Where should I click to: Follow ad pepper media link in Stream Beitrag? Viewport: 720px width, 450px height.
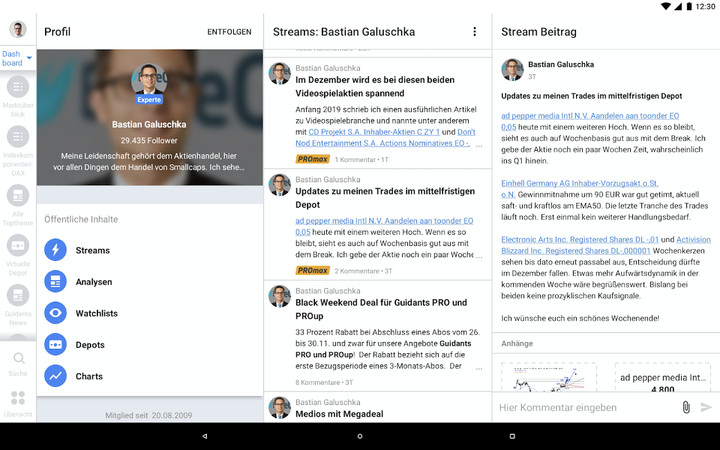[590, 116]
